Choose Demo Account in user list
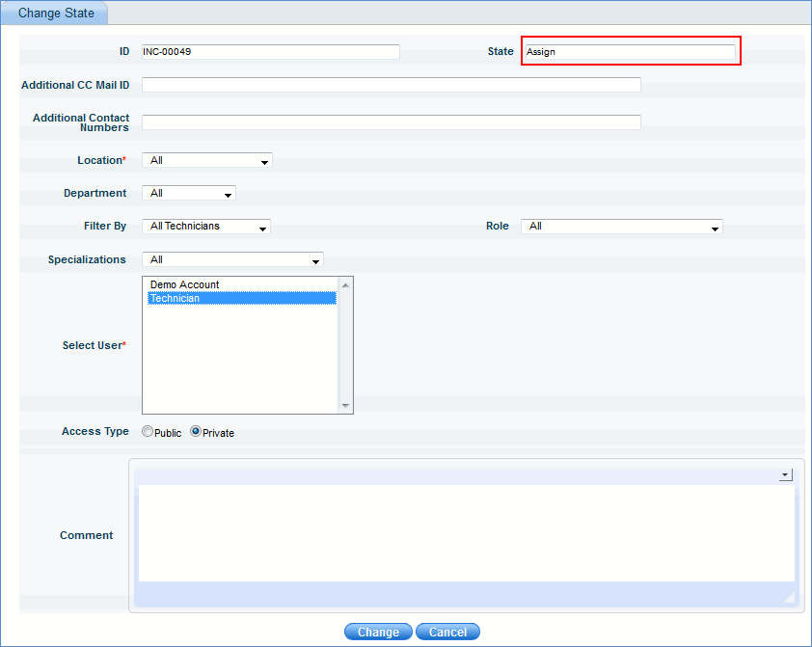The width and height of the screenshot is (812, 647). pyautogui.click(x=185, y=284)
